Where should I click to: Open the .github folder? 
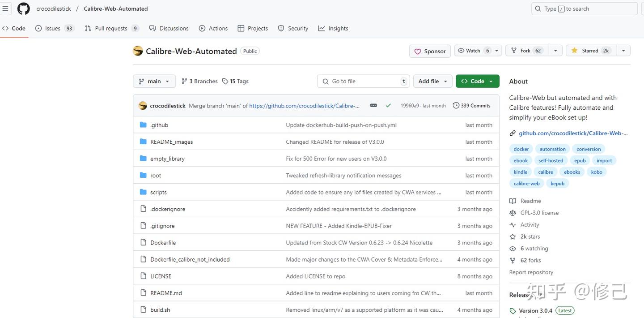point(159,125)
